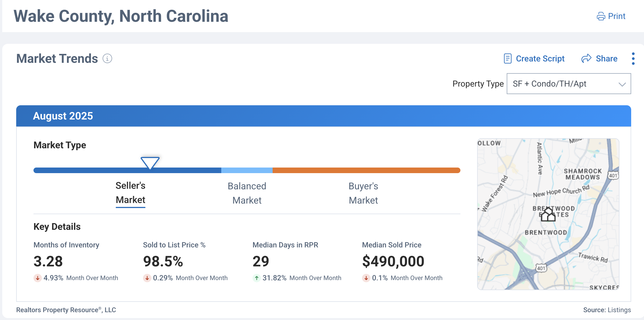
Task: Select the Balanced Market label
Action: (247, 193)
